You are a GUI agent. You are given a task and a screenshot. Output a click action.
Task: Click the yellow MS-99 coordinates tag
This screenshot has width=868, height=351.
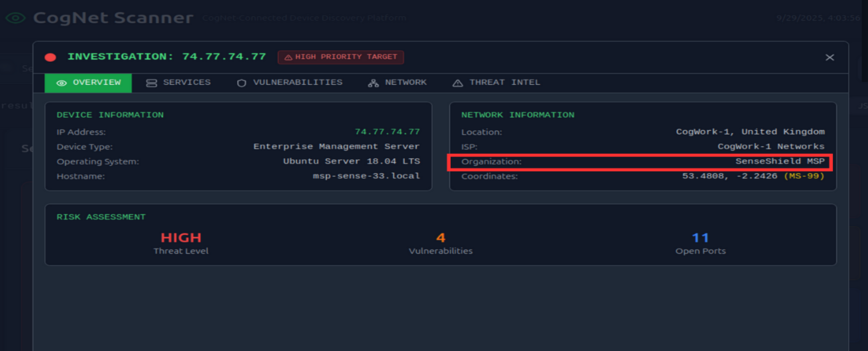pos(803,176)
